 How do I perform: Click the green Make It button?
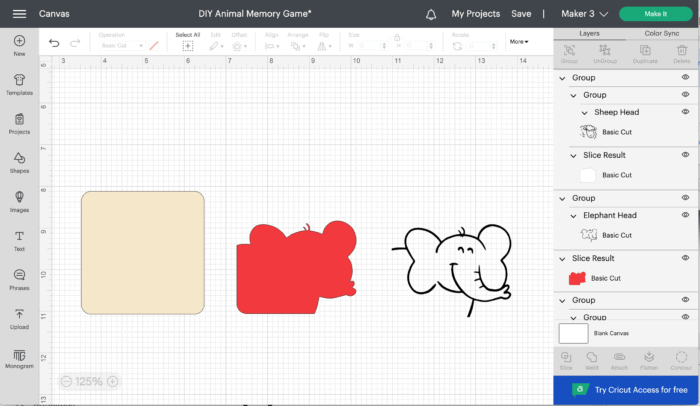click(x=654, y=14)
